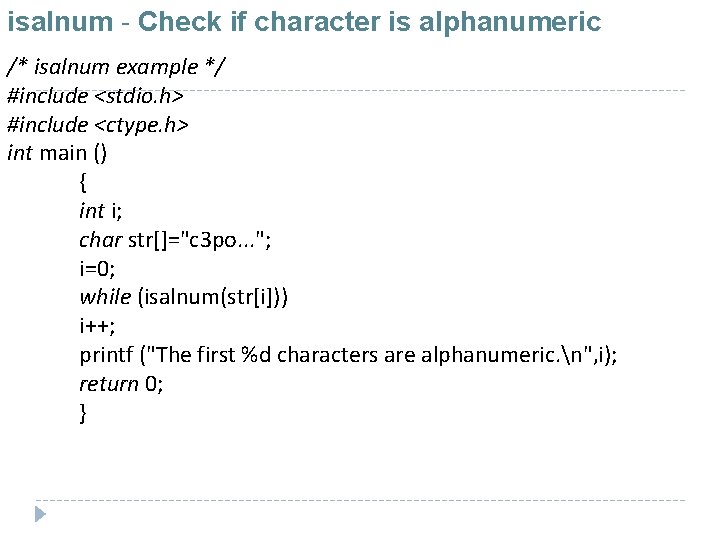720x540 pixels.
Task: Click the closing curly brace
Action: tap(83, 412)
